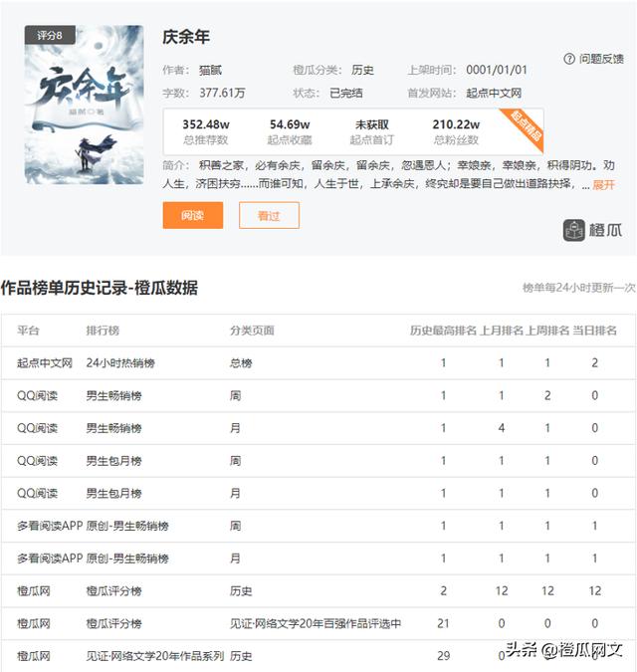The width and height of the screenshot is (637, 672).
Task: Open the 庆余年 book cover thumbnail
Action: [84, 105]
